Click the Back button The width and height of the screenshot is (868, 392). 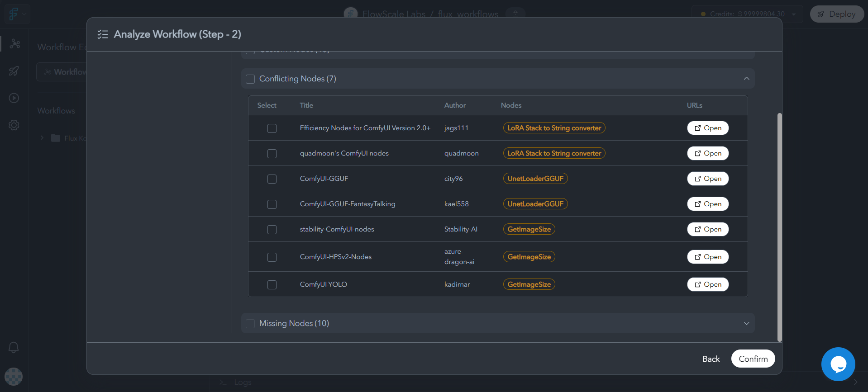coord(711,359)
